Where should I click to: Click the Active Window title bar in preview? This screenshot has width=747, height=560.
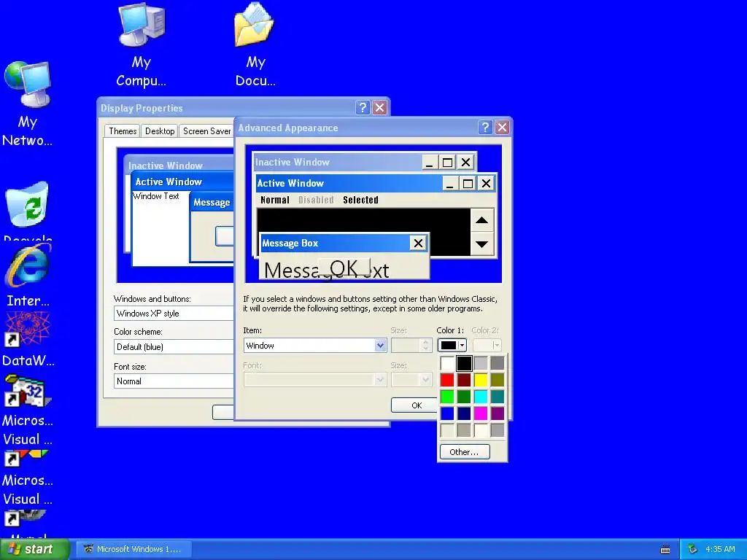tap(349, 183)
